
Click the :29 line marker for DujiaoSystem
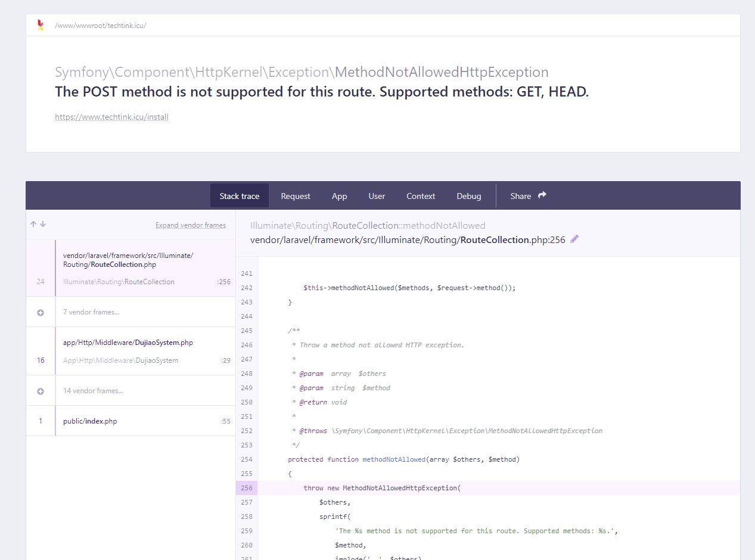tap(225, 360)
